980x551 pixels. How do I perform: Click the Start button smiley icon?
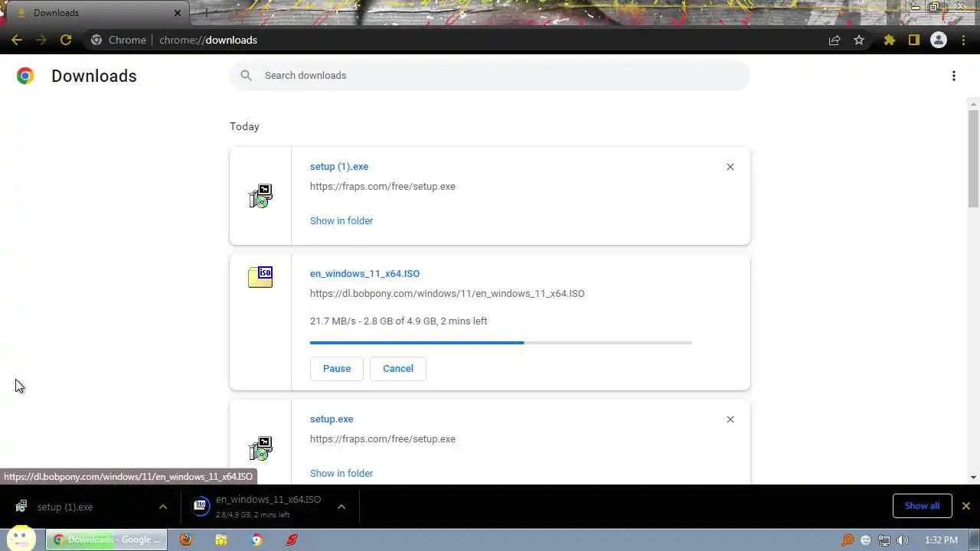pyautogui.click(x=21, y=538)
